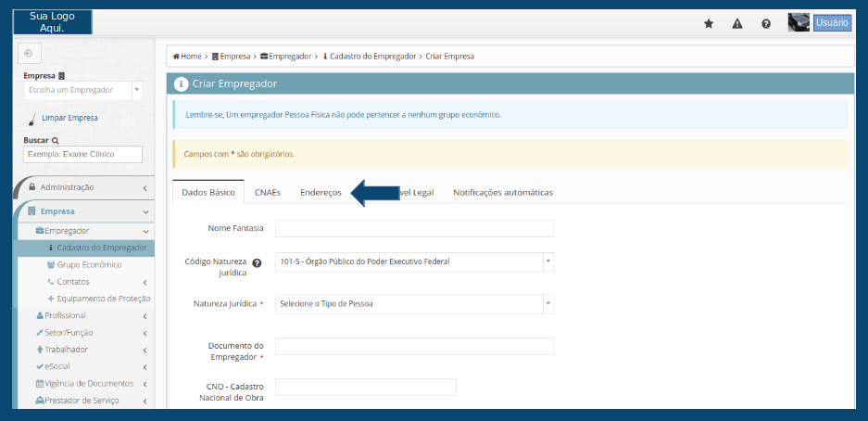This screenshot has width=868, height=421.
Task: Open Equipamento de Proteção item
Action: (104, 299)
